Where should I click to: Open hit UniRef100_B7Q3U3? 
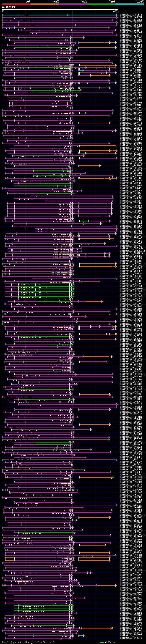pos(131,40)
